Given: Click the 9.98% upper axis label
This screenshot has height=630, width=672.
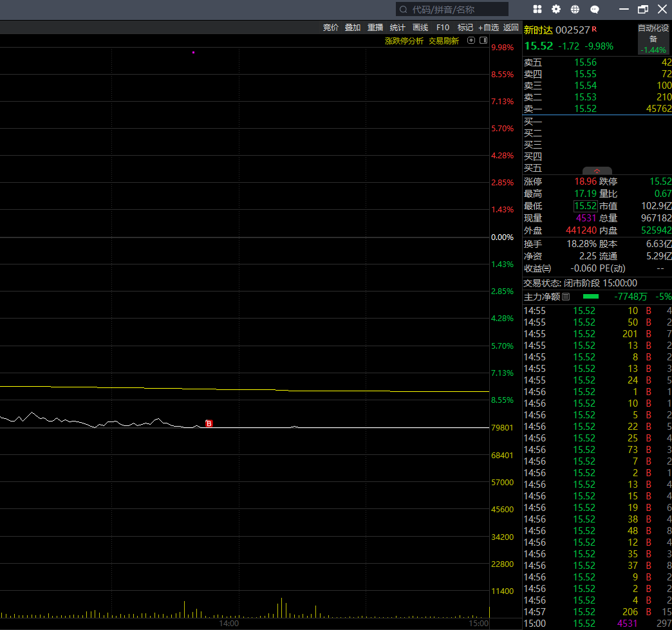Looking at the screenshot, I should pos(502,48).
